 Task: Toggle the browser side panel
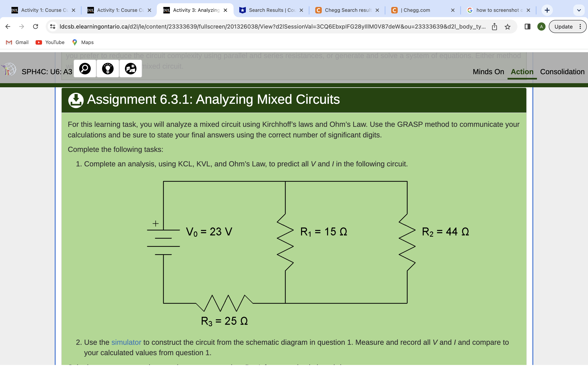pos(527,27)
